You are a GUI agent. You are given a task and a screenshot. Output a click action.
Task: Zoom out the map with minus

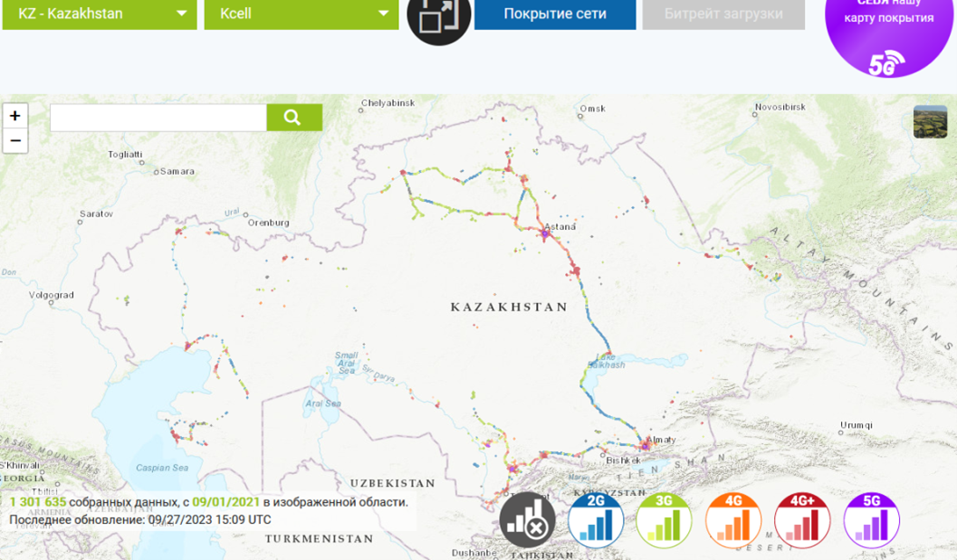[x=15, y=140]
